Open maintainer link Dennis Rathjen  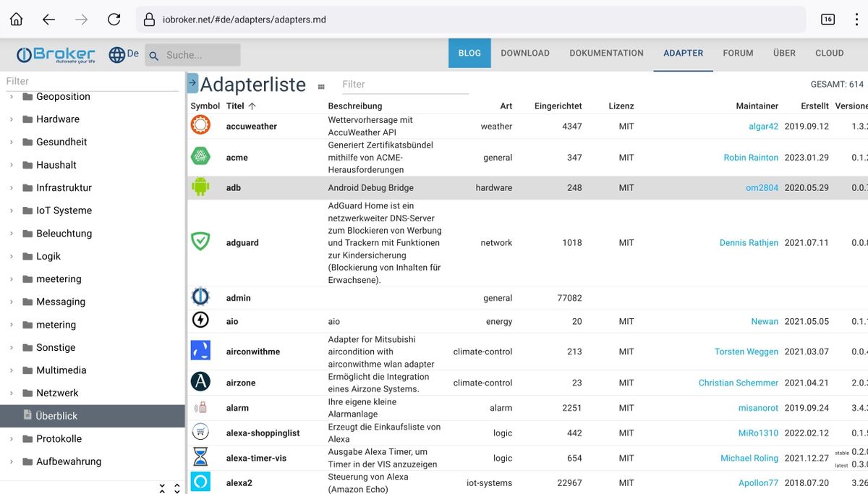click(749, 242)
